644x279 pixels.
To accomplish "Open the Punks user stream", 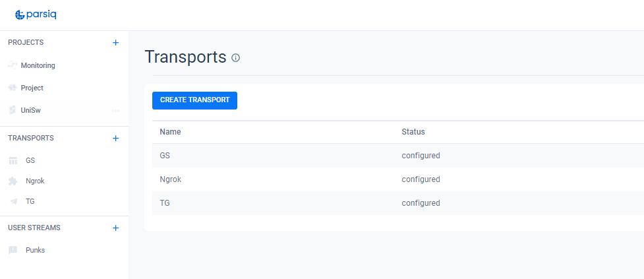I will pyautogui.click(x=35, y=250).
